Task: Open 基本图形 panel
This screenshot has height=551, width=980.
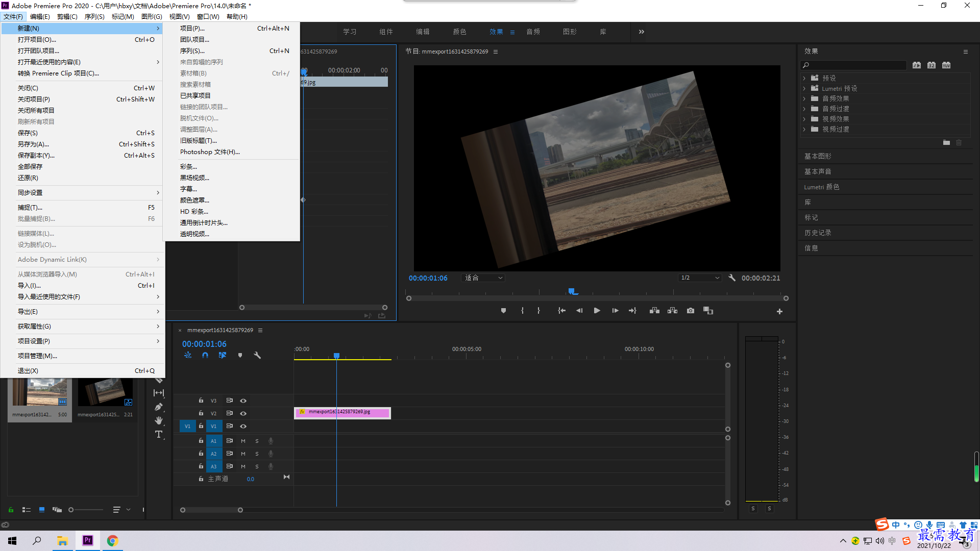Action: pos(818,156)
